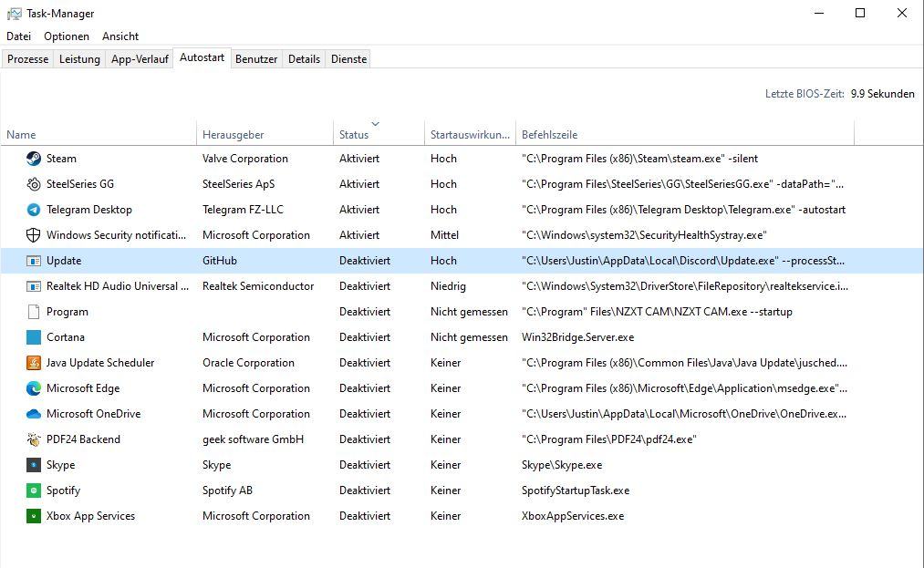924x568 pixels.
Task: Click the PDF24 Backend icon
Action: click(x=34, y=439)
